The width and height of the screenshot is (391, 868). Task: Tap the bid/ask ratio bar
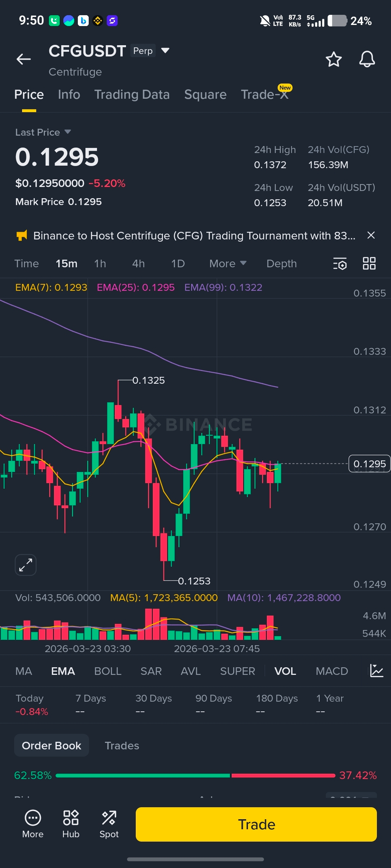click(195, 775)
